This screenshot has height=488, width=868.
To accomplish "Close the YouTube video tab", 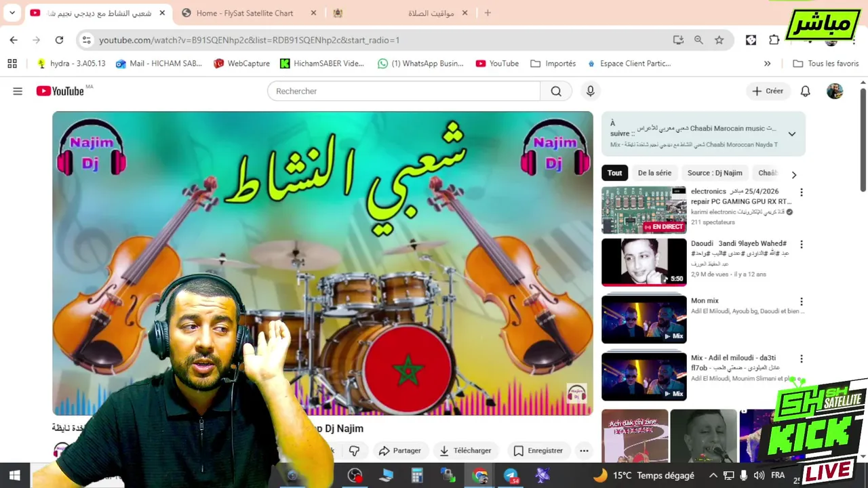I will pos(162,13).
